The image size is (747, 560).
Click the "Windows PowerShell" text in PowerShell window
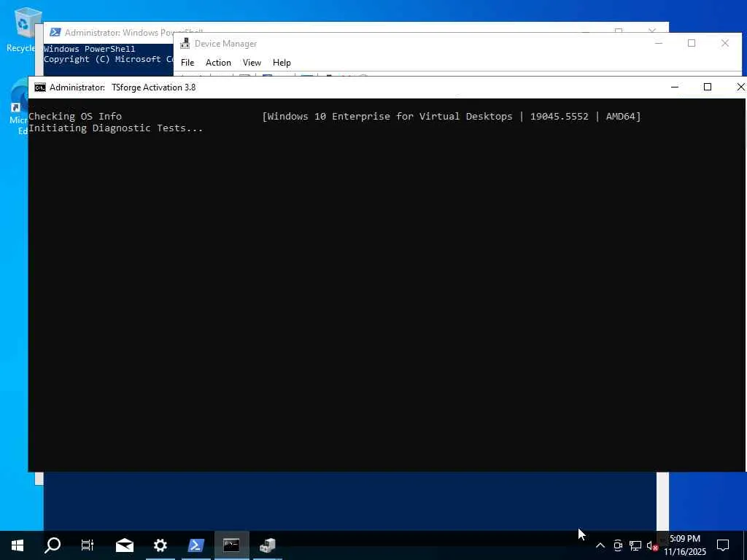pyautogui.click(x=89, y=49)
